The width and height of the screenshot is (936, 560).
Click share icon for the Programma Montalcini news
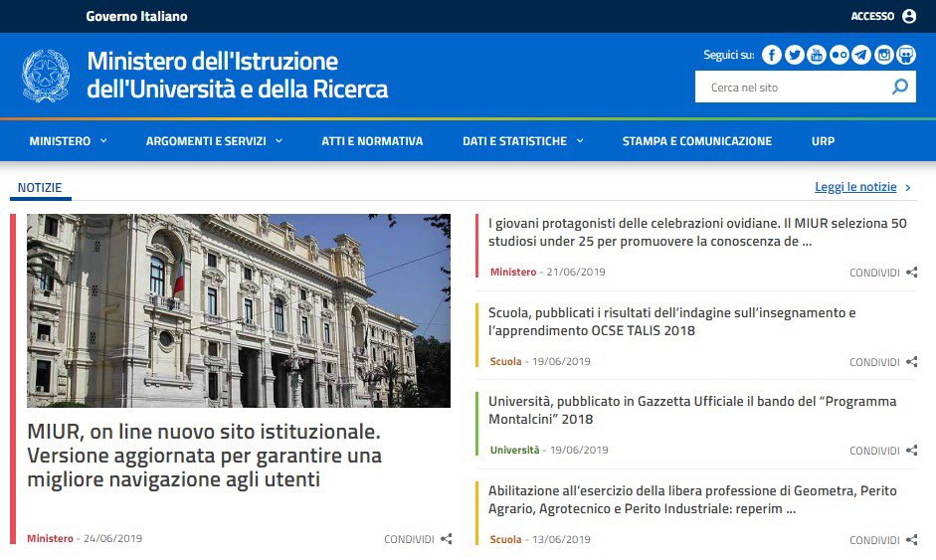[911, 451]
